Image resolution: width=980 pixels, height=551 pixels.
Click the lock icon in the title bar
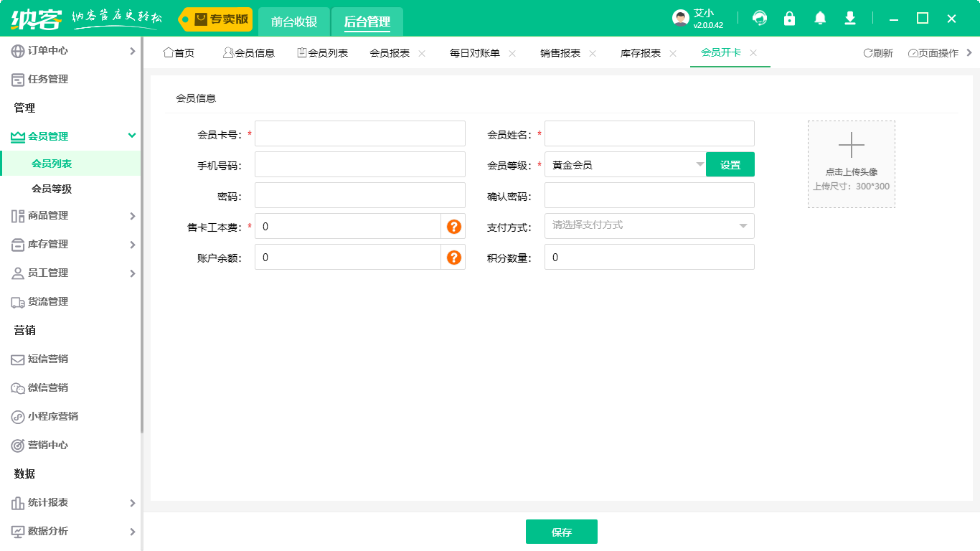click(x=789, y=18)
